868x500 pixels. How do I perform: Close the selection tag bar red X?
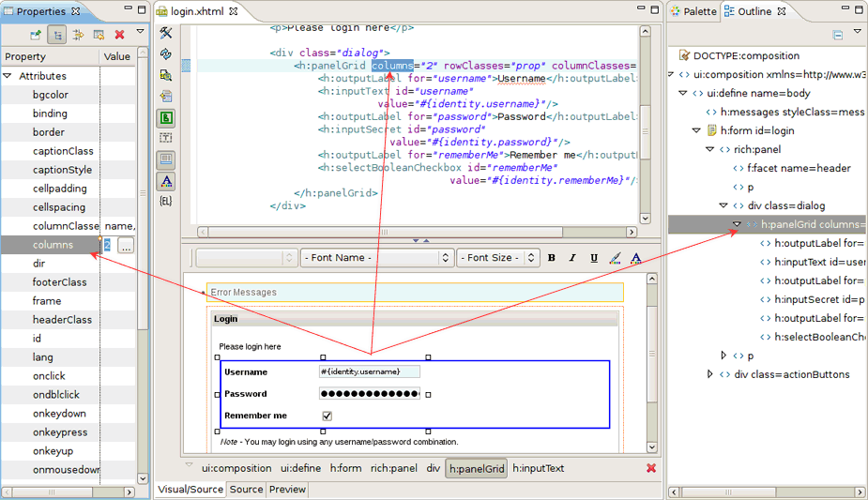click(651, 468)
